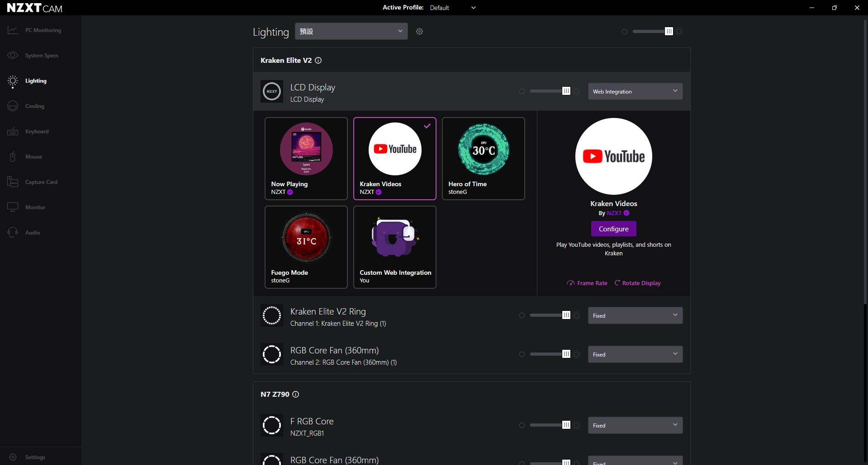The width and height of the screenshot is (868, 465).
Task: Click global brightness minimum circle icon
Action: click(625, 32)
